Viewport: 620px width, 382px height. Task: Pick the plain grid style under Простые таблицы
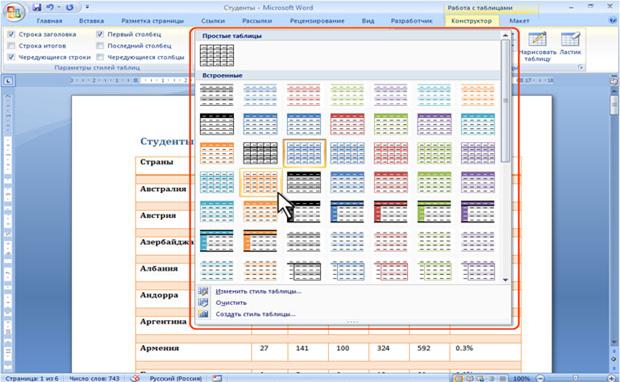click(217, 55)
